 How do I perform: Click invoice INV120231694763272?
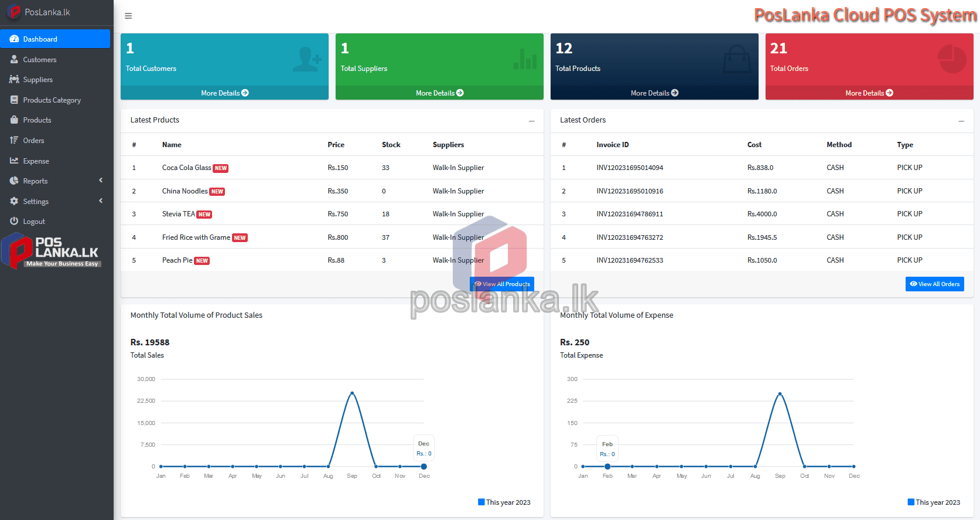tap(630, 237)
